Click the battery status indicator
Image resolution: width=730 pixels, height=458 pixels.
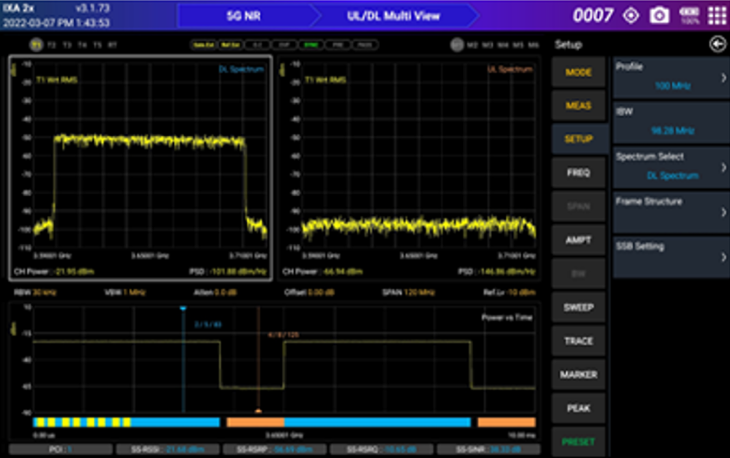689,15
